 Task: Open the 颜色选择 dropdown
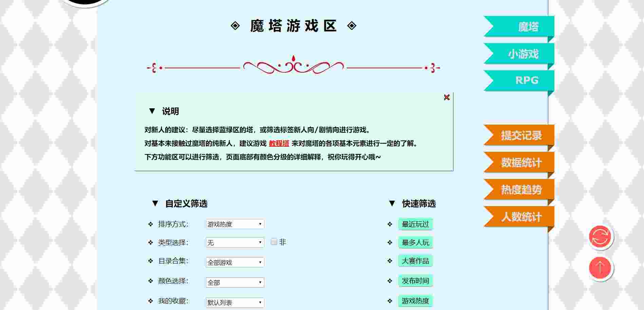click(x=235, y=282)
